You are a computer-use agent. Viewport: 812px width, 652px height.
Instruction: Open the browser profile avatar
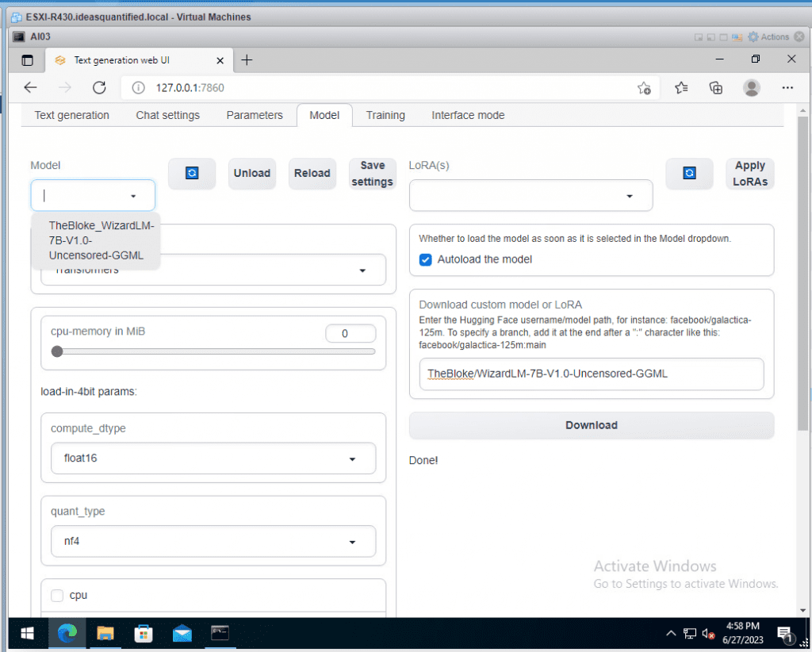tap(752, 88)
